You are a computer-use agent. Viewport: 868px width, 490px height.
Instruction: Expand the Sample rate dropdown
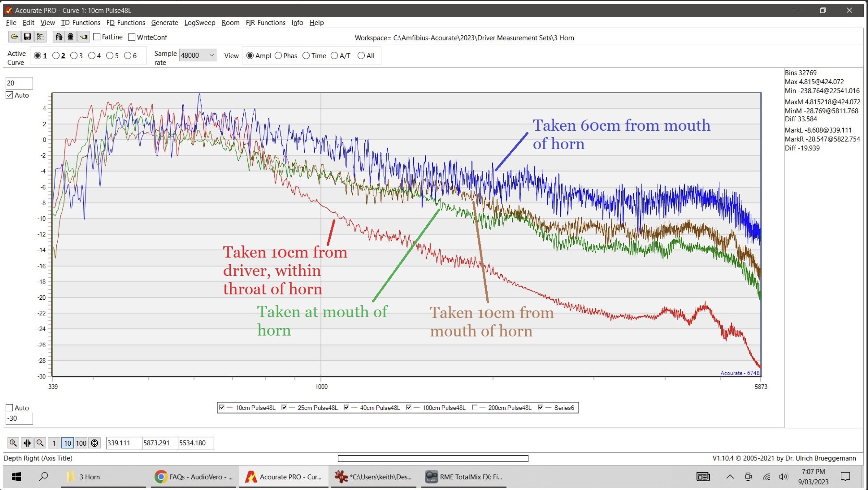(198, 55)
